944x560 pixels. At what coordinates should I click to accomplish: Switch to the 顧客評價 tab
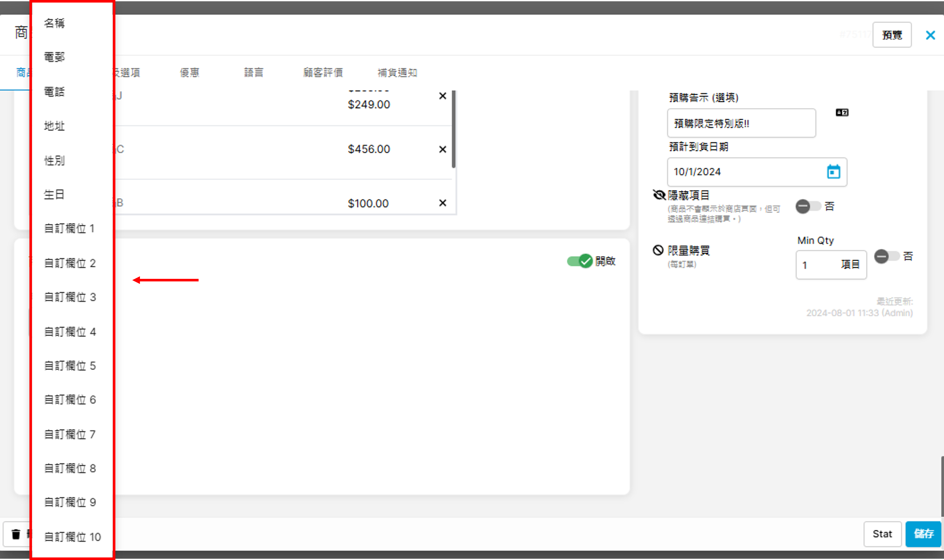coord(323,72)
